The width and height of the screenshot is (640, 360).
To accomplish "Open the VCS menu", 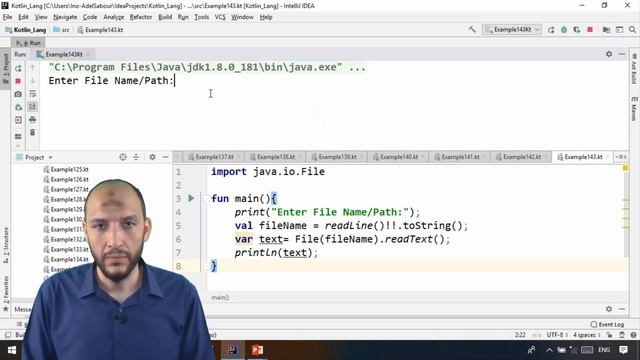I will click(220, 17).
